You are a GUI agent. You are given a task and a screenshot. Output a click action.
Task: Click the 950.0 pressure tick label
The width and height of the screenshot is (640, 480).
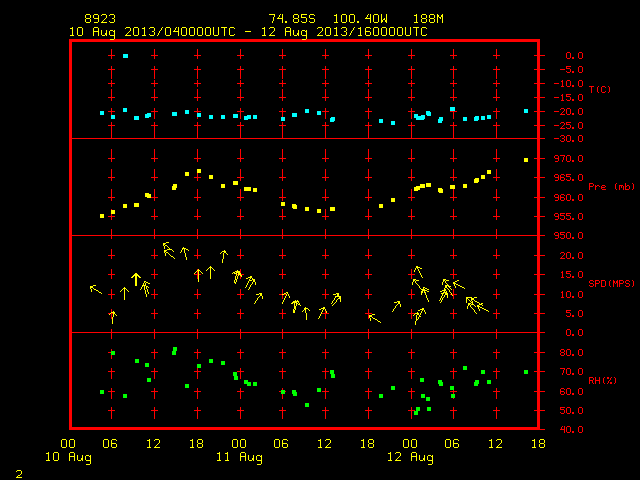pos(569,236)
